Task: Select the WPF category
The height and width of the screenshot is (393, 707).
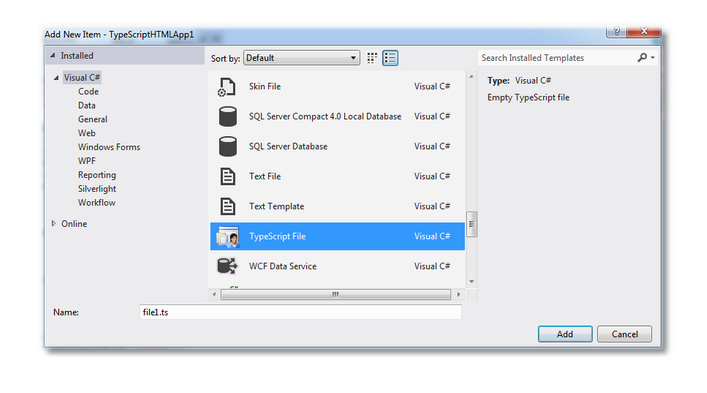Action: click(87, 161)
